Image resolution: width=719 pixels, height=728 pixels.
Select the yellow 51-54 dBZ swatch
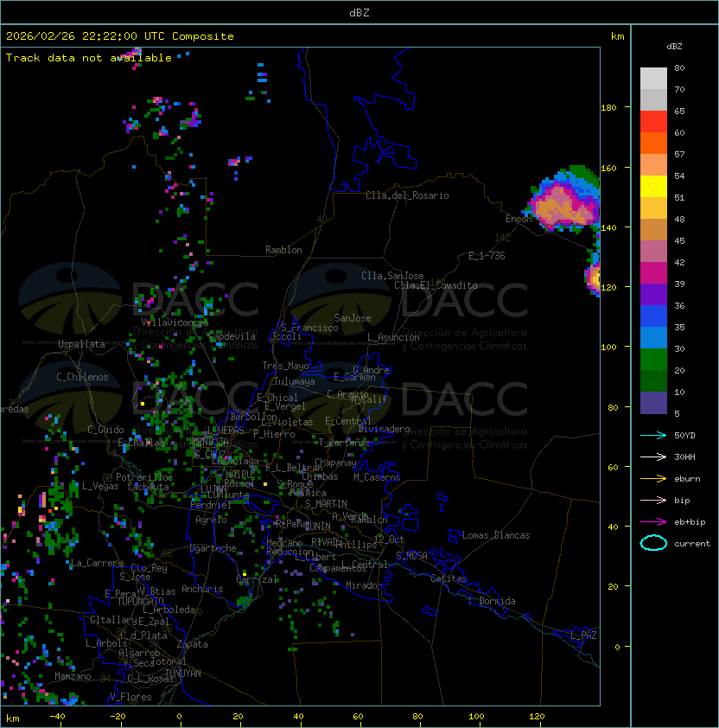(653, 187)
